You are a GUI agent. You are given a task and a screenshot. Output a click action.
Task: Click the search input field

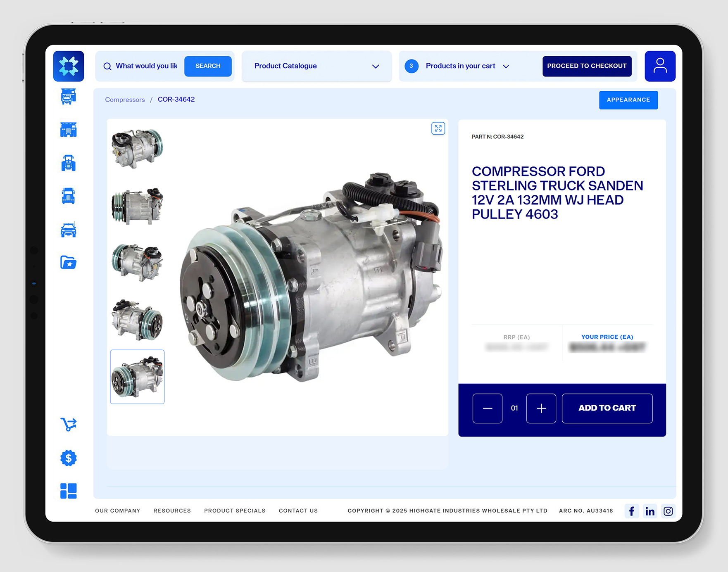[x=146, y=66]
